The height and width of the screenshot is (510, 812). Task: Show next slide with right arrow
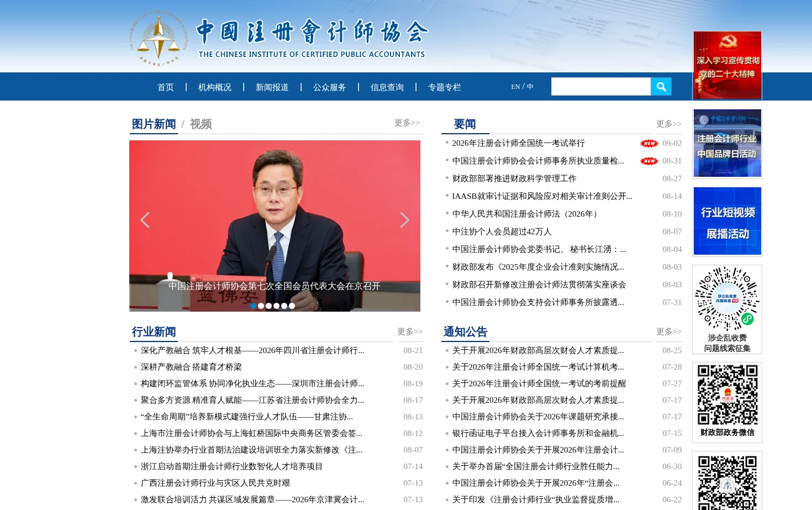point(404,220)
